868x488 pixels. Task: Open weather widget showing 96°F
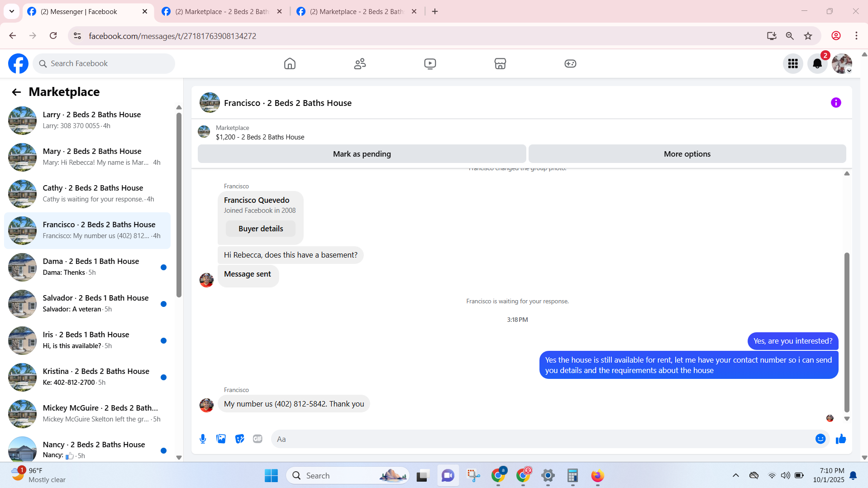(38, 475)
